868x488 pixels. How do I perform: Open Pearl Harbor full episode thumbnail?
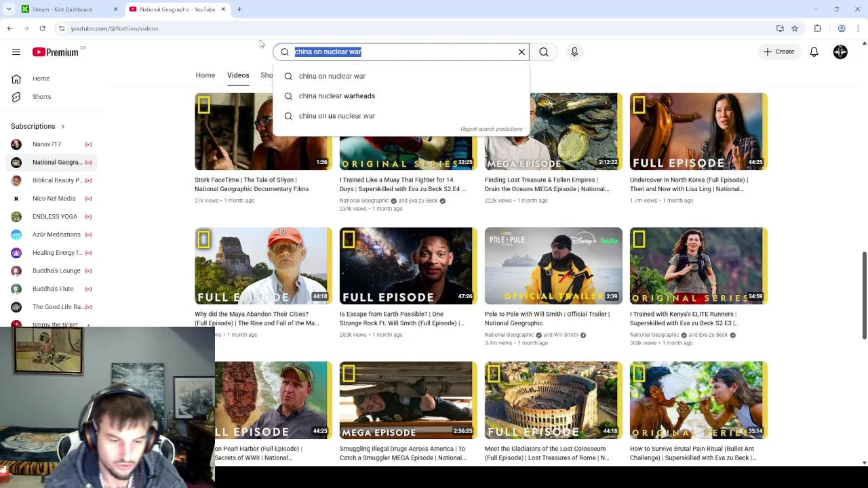273,400
